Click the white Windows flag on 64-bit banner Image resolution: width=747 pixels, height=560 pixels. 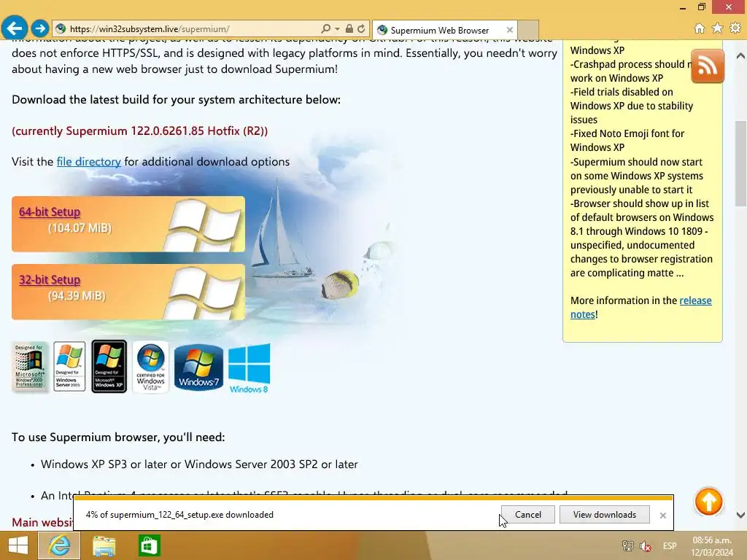click(204, 225)
